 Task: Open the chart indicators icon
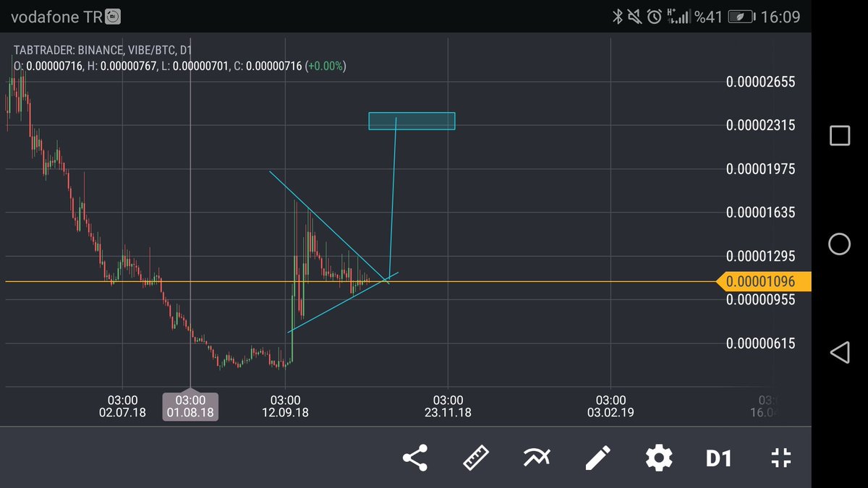(537, 458)
